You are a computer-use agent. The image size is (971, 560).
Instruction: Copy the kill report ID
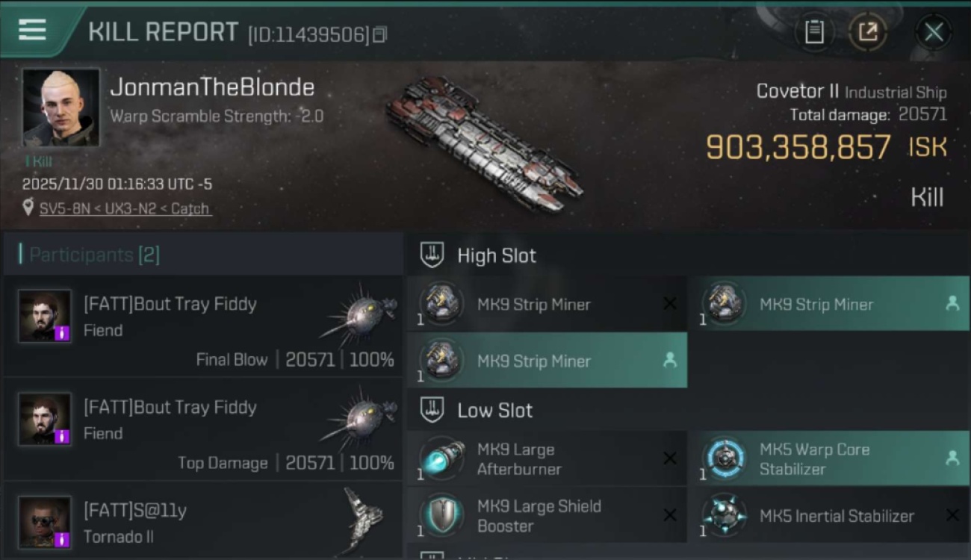click(x=380, y=34)
